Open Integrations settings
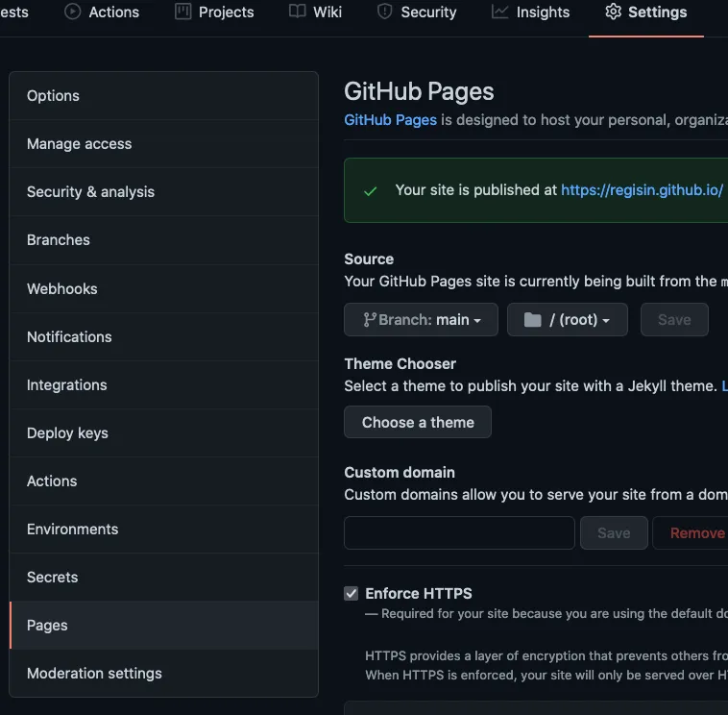This screenshot has width=728, height=715. [164, 385]
